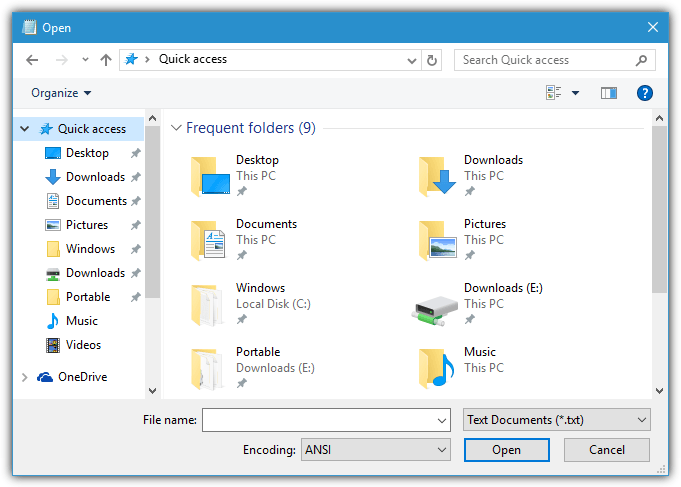
Task: Go up one folder level
Action: point(106,60)
